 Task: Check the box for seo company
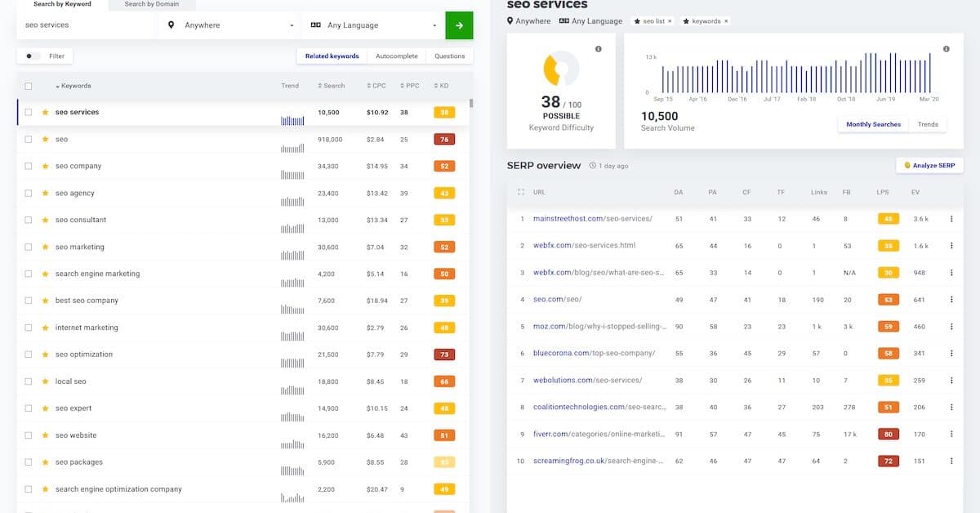point(29,167)
